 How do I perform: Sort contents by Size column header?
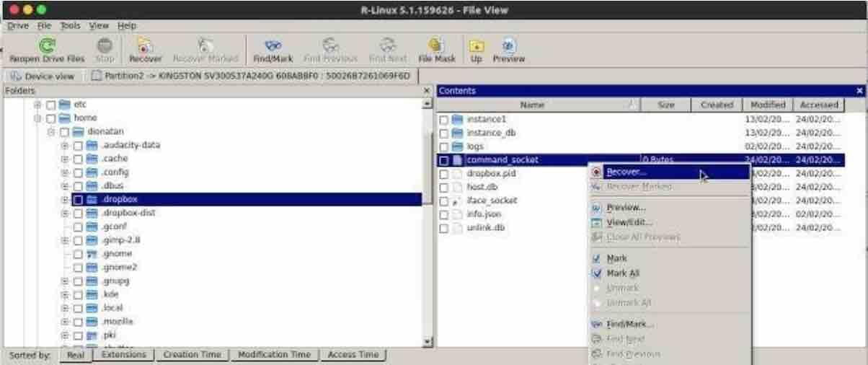(666, 105)
